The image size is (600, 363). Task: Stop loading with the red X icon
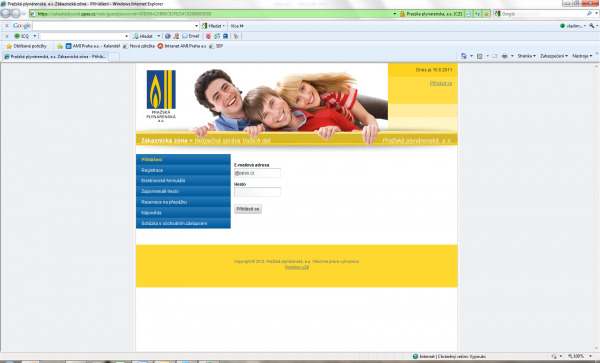[x=486, y=14]
